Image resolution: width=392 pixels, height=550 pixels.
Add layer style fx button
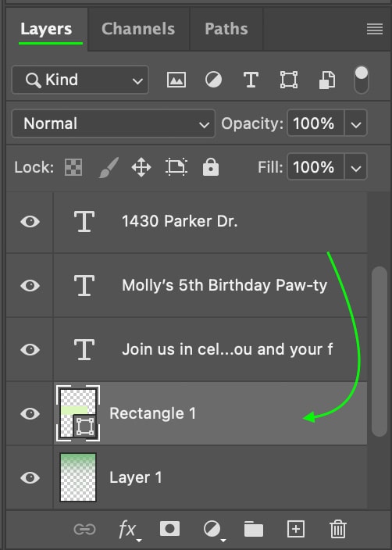coord(128,530)
